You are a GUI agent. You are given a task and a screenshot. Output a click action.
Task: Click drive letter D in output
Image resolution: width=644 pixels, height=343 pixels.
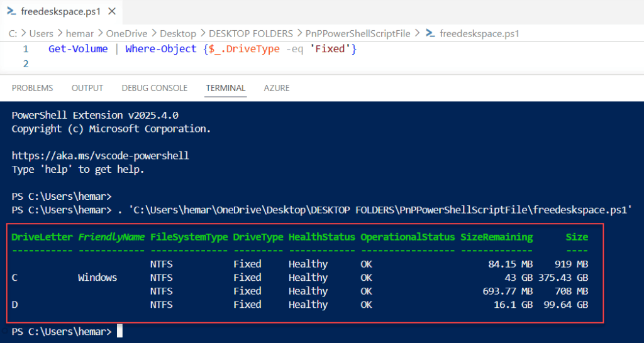(14, 305)
